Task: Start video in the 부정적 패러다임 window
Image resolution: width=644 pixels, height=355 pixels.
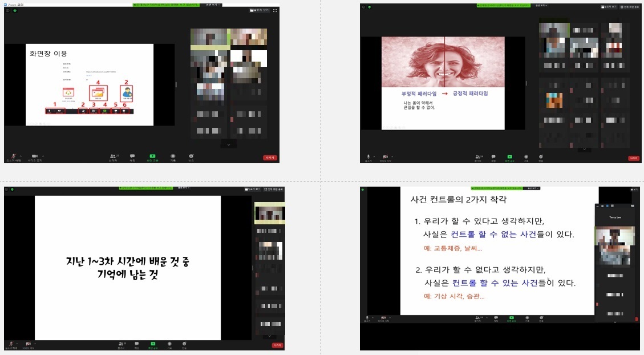Action: [385, 158]
